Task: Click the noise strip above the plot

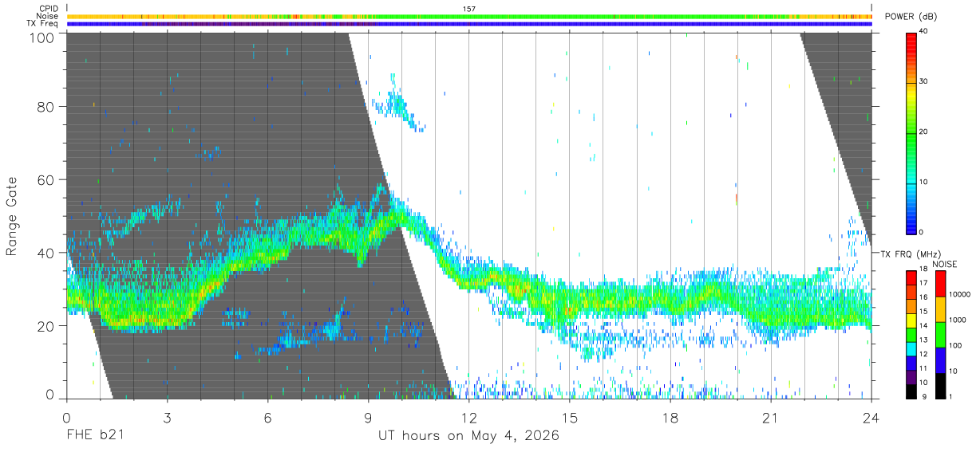Action: [469, 16]
